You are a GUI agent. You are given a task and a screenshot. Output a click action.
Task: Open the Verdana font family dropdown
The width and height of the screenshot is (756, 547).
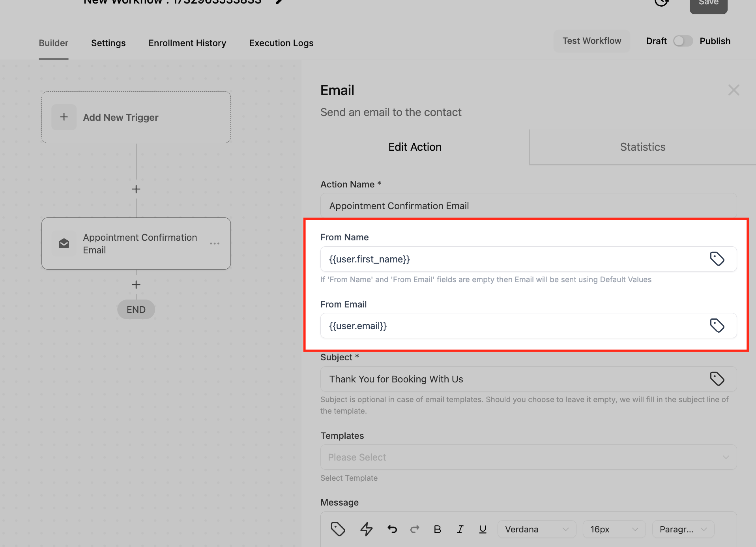point(537,529)
